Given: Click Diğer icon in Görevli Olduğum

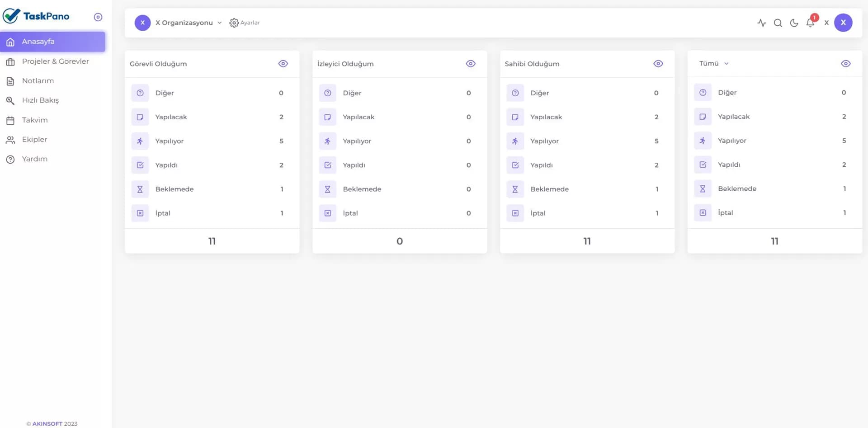Looking at the screenshot, I should (x=140, y=93).
